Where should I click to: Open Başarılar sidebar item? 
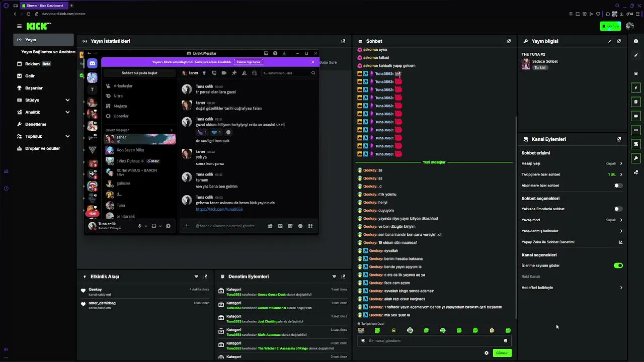[44, 88]
